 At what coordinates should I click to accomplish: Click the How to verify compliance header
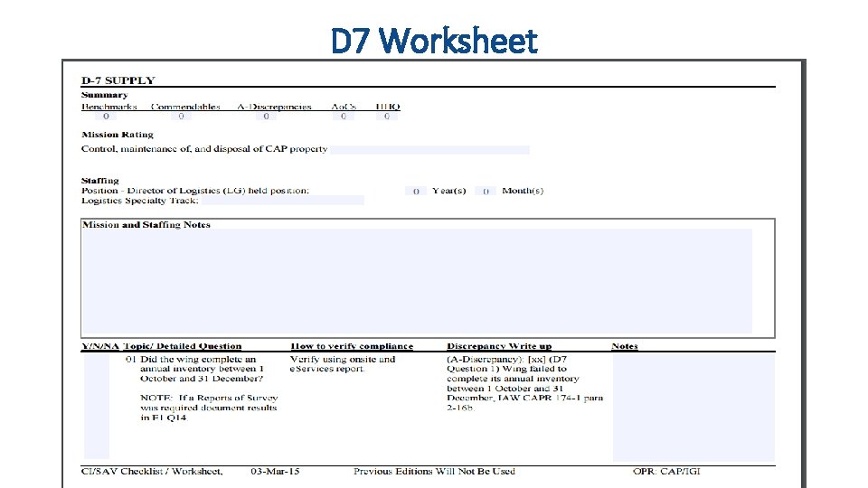(x=352, y=346)
